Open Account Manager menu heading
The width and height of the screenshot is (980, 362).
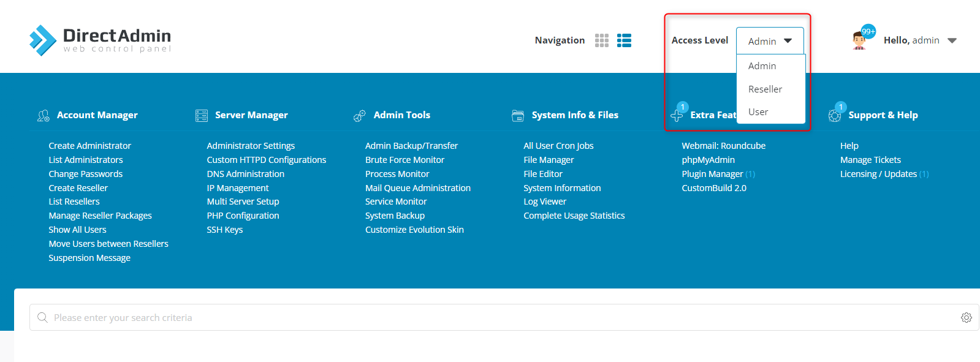(97, 115)
